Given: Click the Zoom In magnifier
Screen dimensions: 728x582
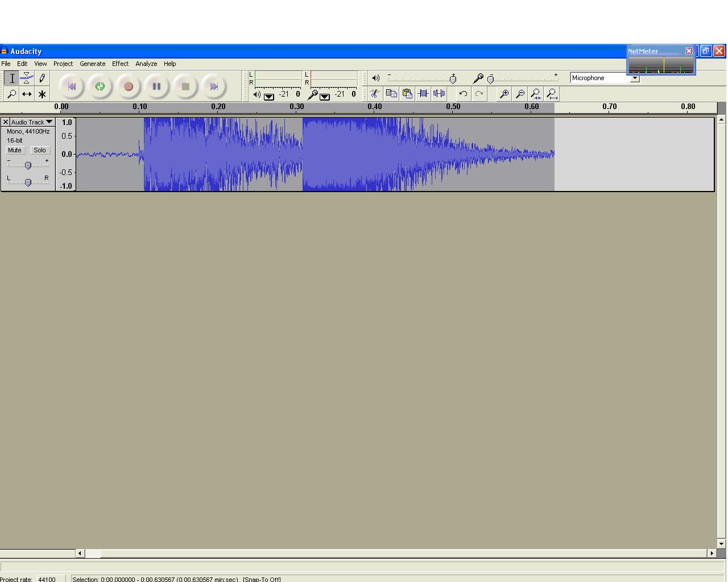Looking at the screenshot, I should coord(504,94).
